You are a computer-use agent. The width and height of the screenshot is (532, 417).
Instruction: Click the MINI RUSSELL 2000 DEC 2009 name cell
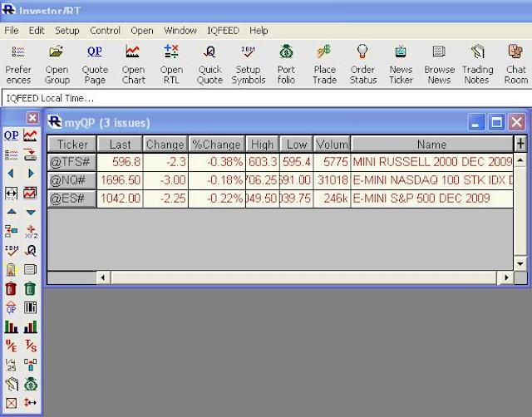[x=432, y=162]
